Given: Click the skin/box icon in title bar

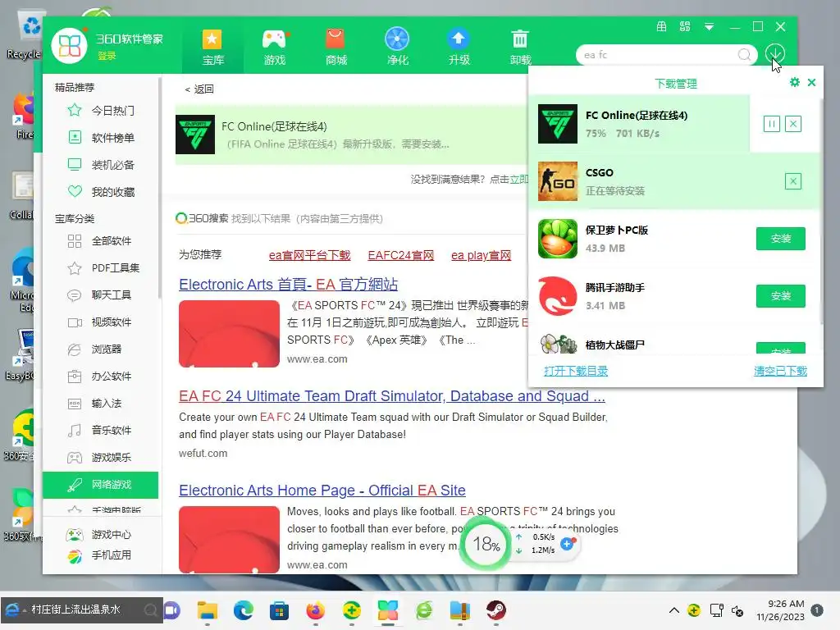Looking at the screenshot, I should (x=662, y=26).
